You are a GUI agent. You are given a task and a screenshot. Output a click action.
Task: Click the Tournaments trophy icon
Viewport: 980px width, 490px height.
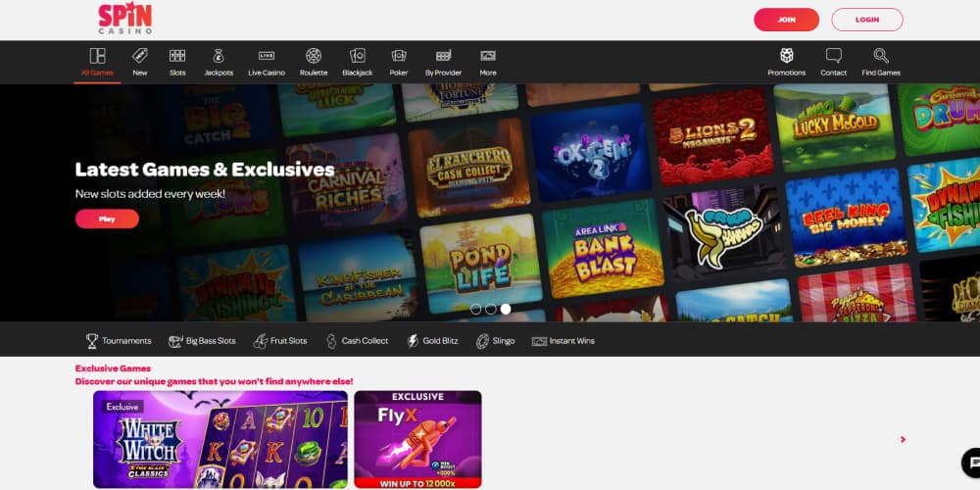click(92, 341)
